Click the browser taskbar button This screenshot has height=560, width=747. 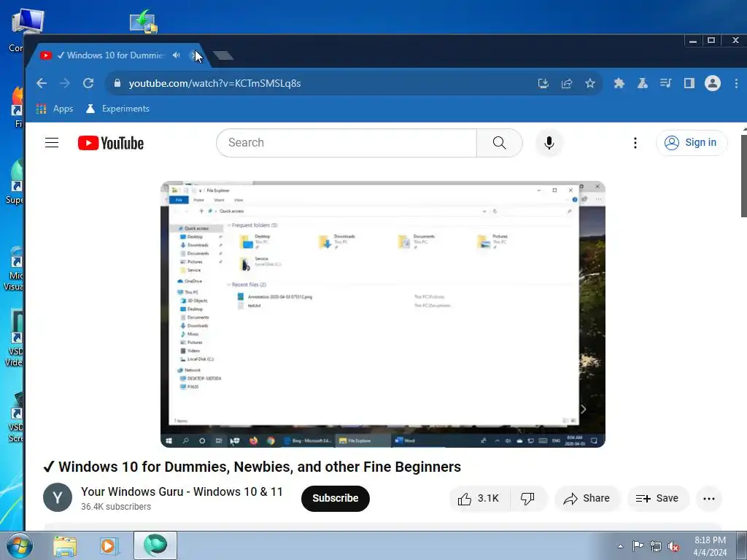coord(155,545)
